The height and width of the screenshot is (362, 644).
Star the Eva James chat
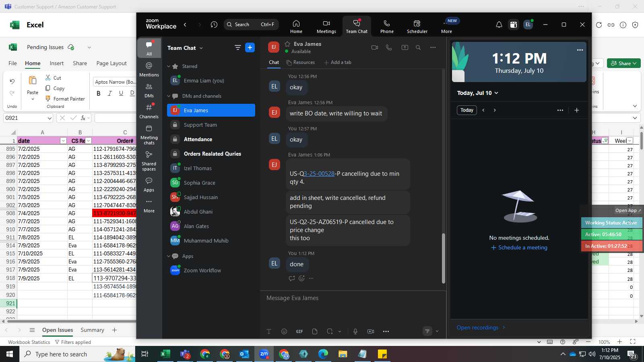(287, 44)
